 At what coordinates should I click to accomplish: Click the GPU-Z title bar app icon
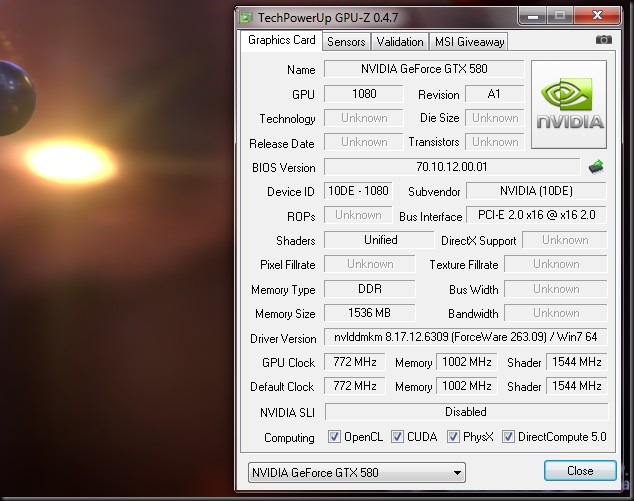(x=245, y=18)
